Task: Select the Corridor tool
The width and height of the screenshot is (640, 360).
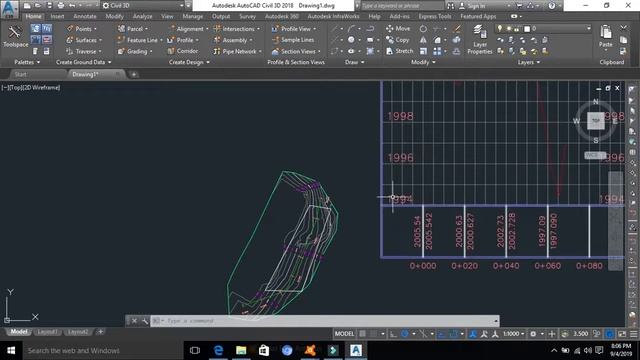Action: pos(183,51)
